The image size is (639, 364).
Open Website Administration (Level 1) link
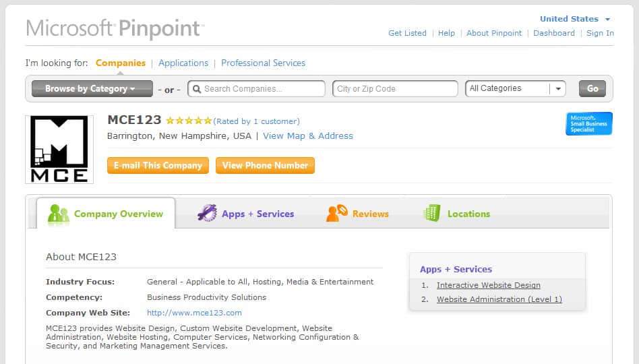coord(499,299)
